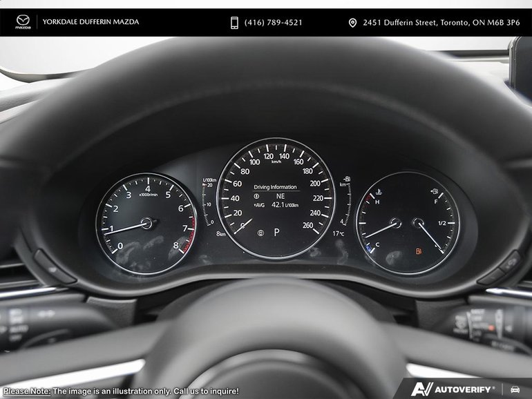Image resolution: width=532 pixels, height=399 pixels.
Task: Click the P gear indicator
Action: point(276,233)
